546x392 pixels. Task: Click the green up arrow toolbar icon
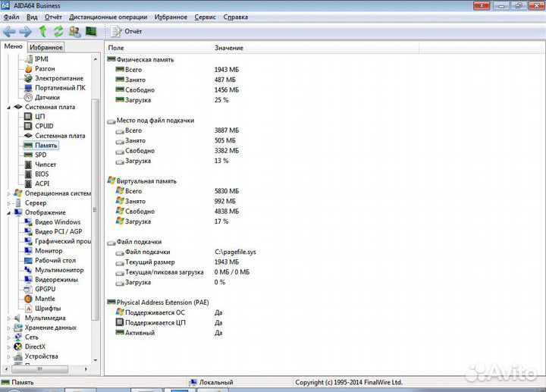pos(42,31)
